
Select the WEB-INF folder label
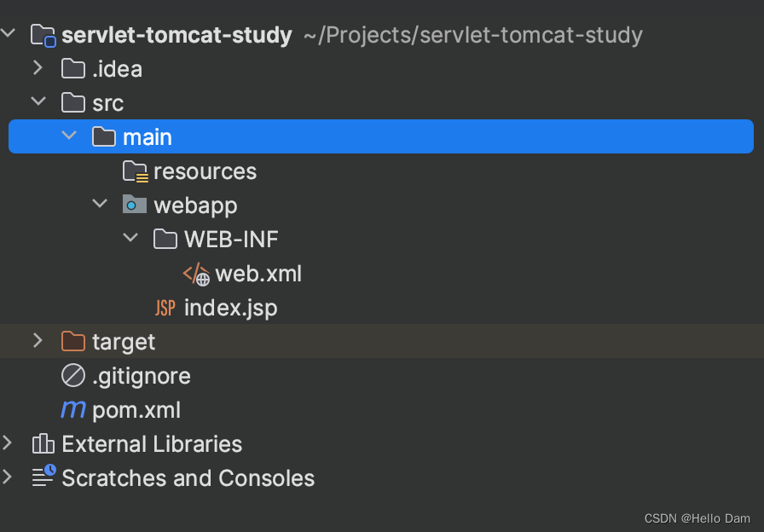coord(231,240)
